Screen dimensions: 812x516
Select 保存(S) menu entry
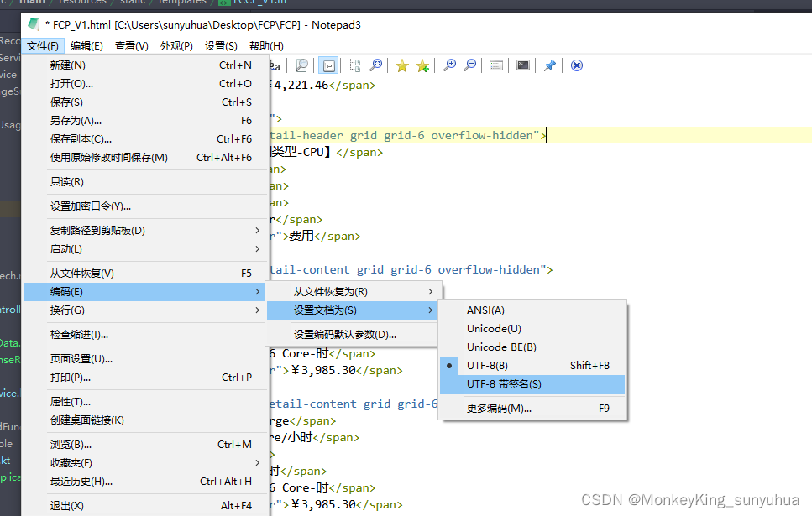144,102
